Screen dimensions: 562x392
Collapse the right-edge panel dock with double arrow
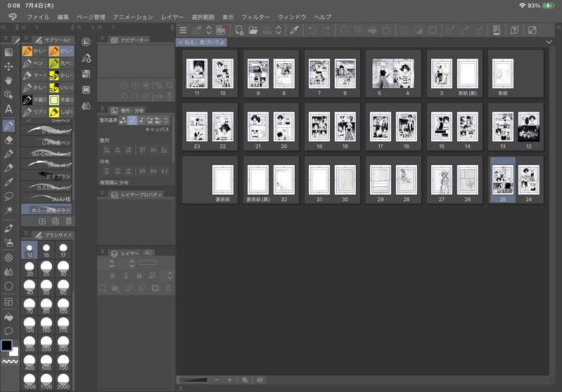click(x=558, y=27)
